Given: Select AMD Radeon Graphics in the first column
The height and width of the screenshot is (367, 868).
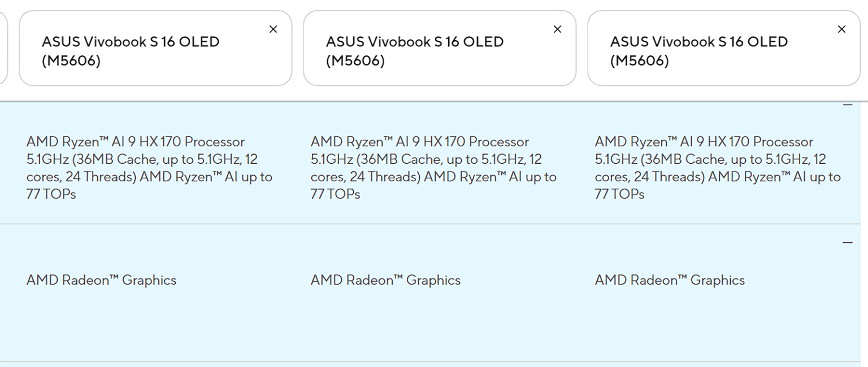Looking at the screenshot, I should coord(101,279).
